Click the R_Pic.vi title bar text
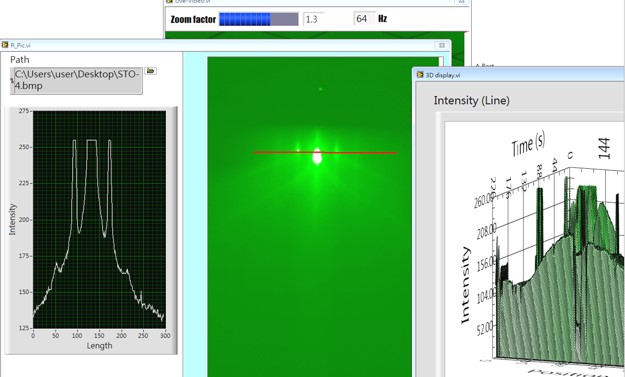This screenshot has width=625, height=377. pyautogui.click(x=20, y=45)
